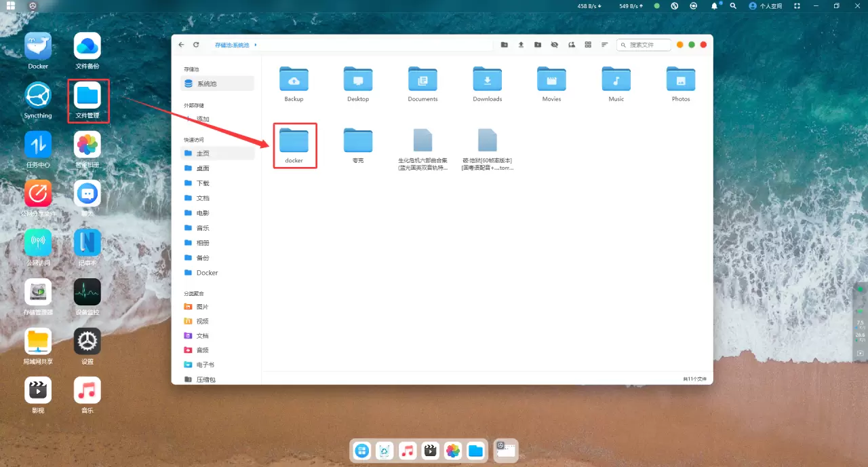Screen dimensions: 868x467
Task: Expand the breadcrumb path chevron arrow
Action: (256, 45)
